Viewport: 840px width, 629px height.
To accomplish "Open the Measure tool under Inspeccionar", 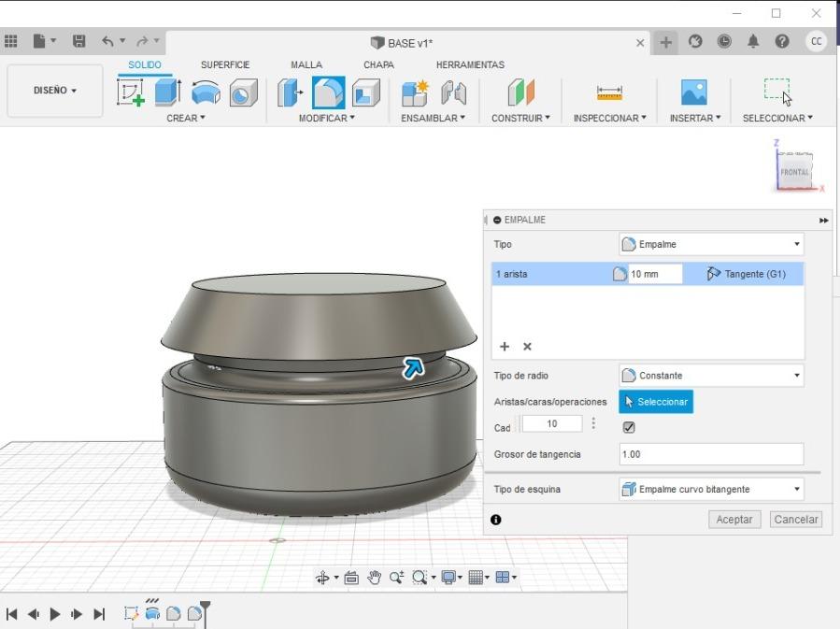I will 609,93.
